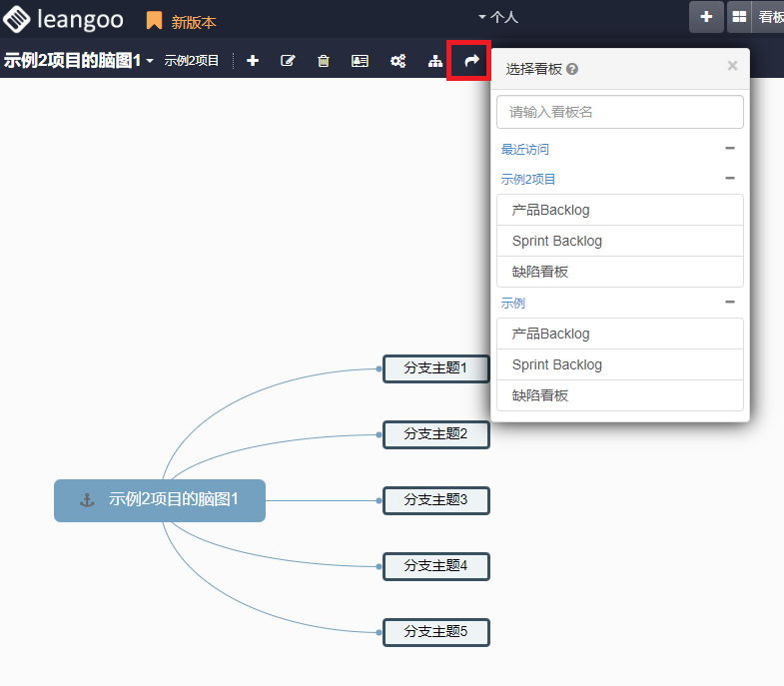Image resolution: width=784 pixels, height=686 pixels.
Task: Click the plus icon beside 示例2项目
Action: pos(253,61)
